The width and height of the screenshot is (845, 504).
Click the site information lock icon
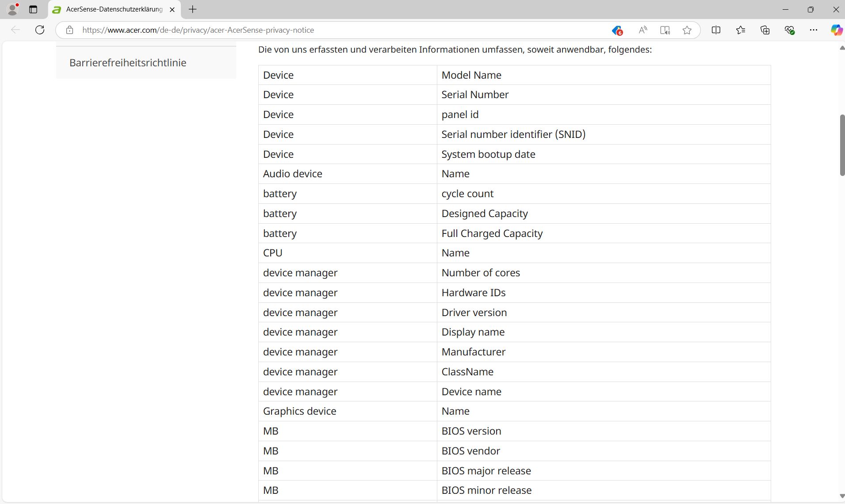[69, 30]
